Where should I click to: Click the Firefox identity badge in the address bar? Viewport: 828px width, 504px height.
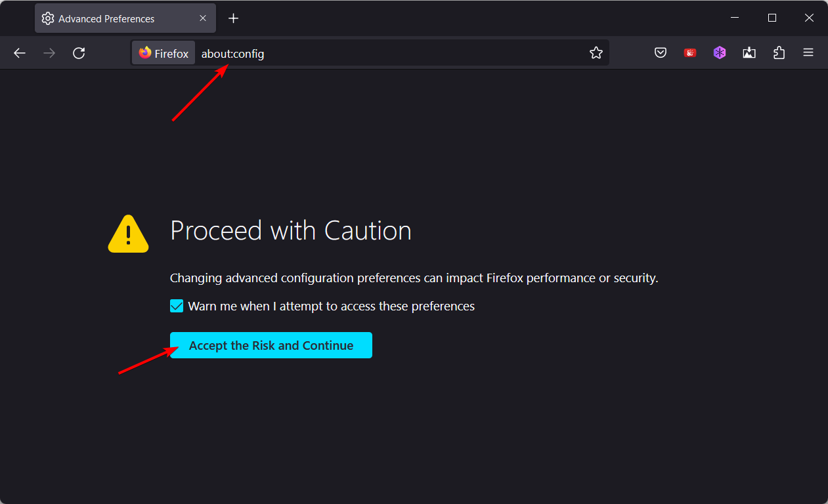click(x=163, y=53)
